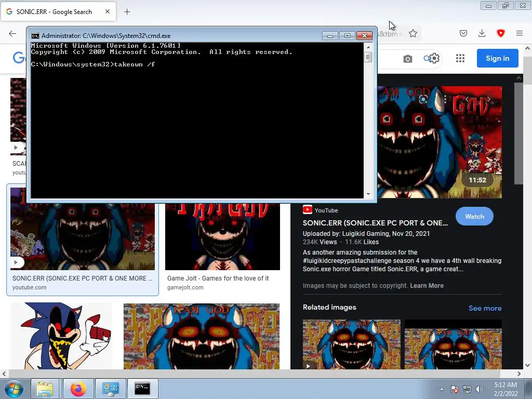The height and width of the screenshot is (399, 532).
Task: Open the second related image thumbnail
Action: click(453, 344)
